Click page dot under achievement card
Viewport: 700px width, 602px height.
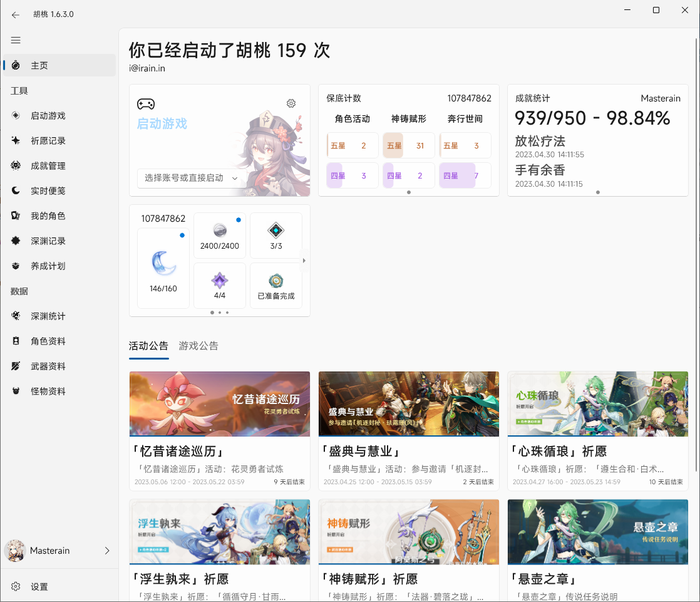(598, 192)
